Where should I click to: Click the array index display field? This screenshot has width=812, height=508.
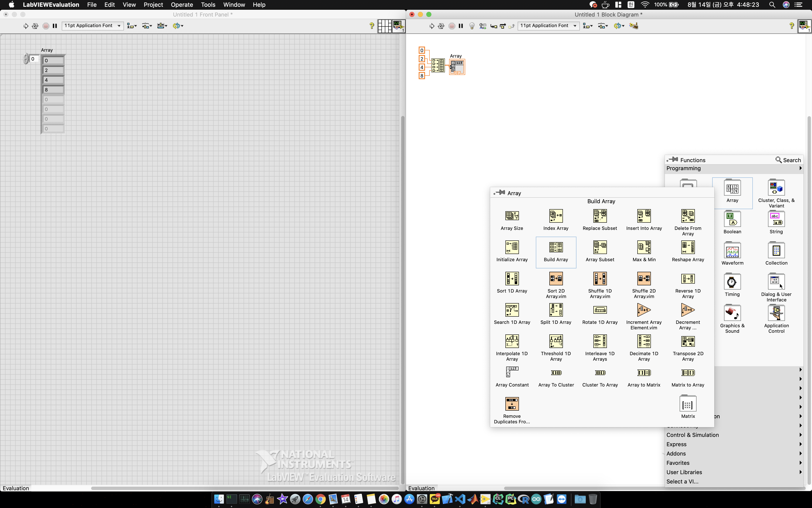tap(34, 59)
